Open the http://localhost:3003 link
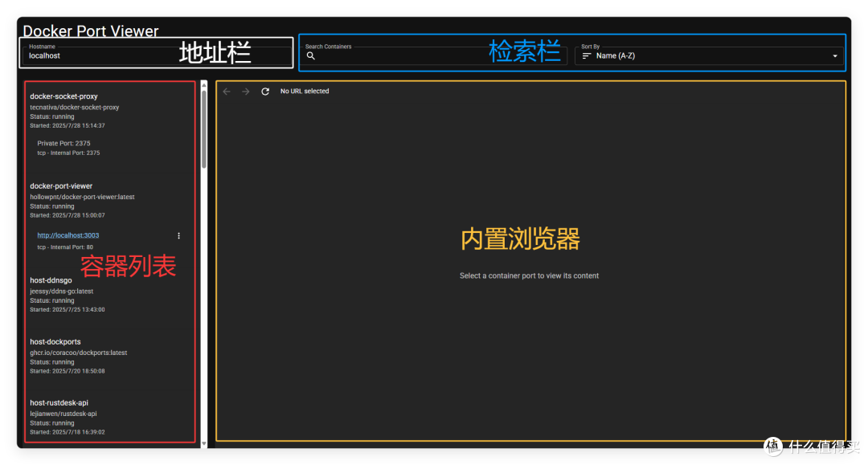 68,235
